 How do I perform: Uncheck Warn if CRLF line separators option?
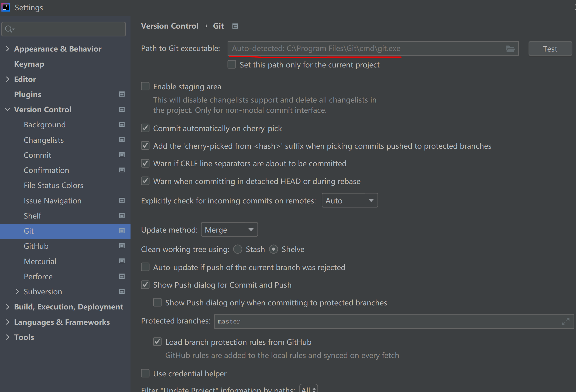click(145, 163)
